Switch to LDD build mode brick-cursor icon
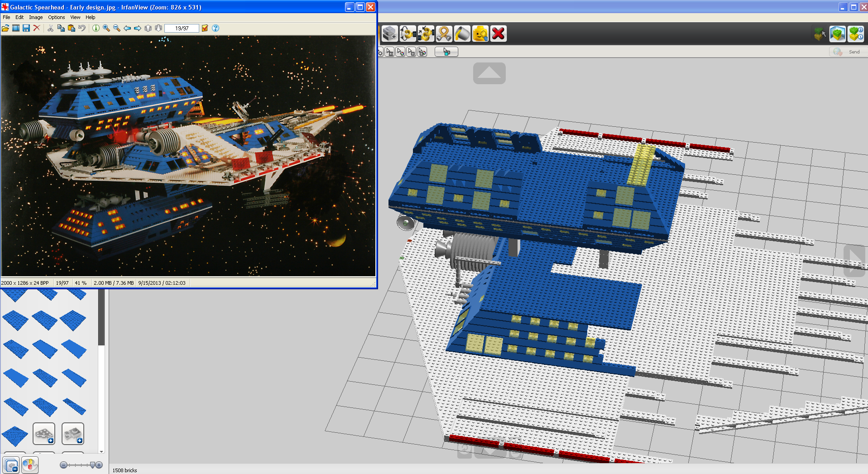 click(x=820, y=34)
